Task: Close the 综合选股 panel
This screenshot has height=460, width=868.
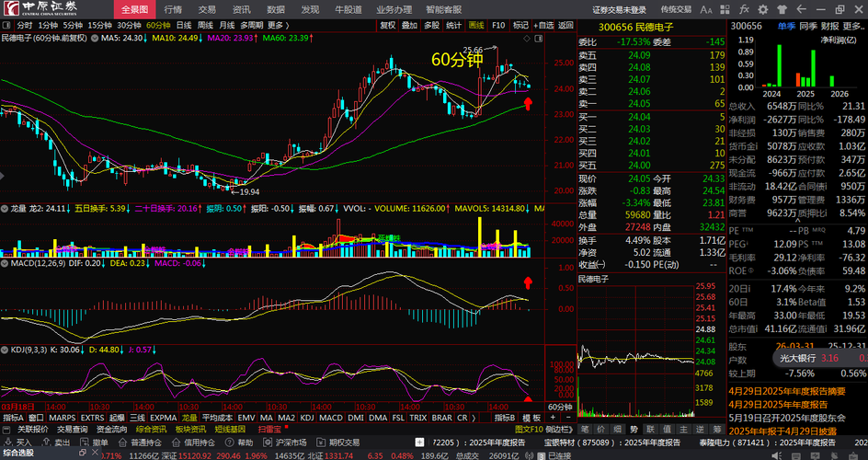Action: click(96, 453)
